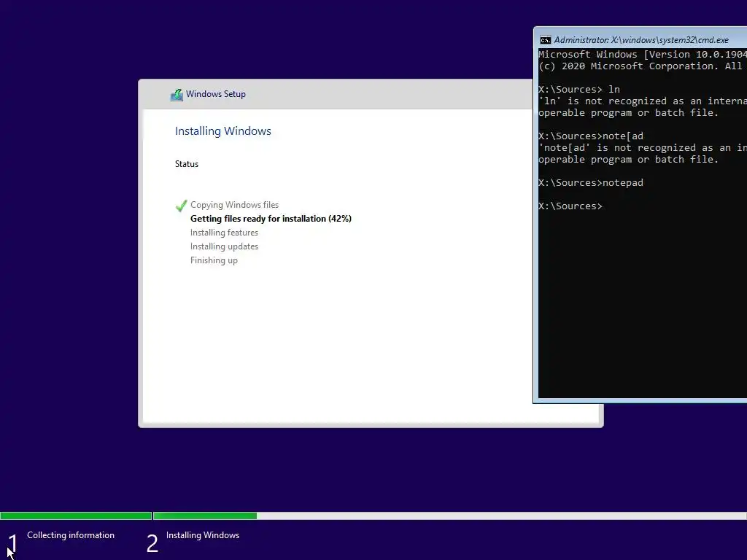Image resolution: width=747 pixels, height=560 pixels.
Task: Click the Windows Setup title text
Action: [216, 94]
